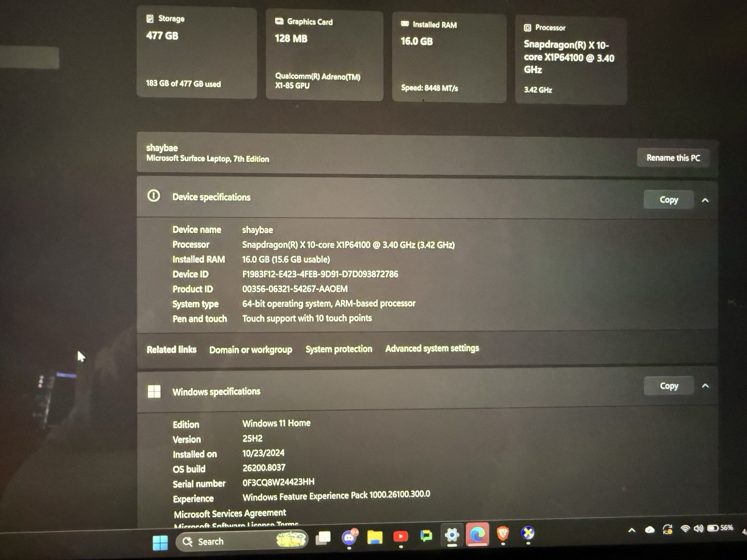The width and height of the screenshot is (747, 560).
Task: Open Domain or workgroup link
Action: pos(251,350)
